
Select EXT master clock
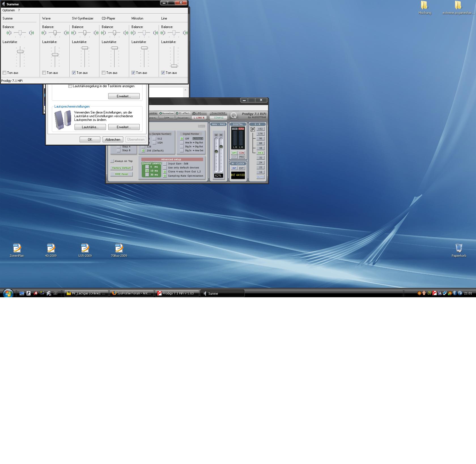[x=241, y=168]
